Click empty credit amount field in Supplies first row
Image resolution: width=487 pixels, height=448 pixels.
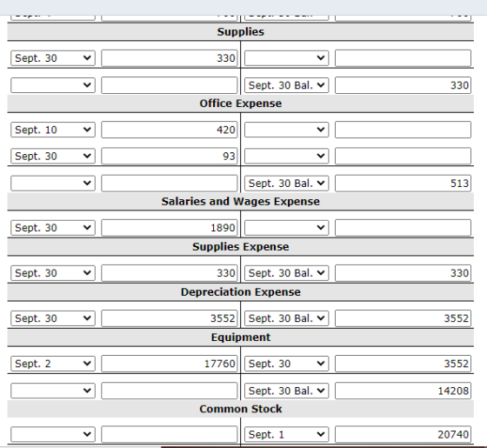pos(403,58)
